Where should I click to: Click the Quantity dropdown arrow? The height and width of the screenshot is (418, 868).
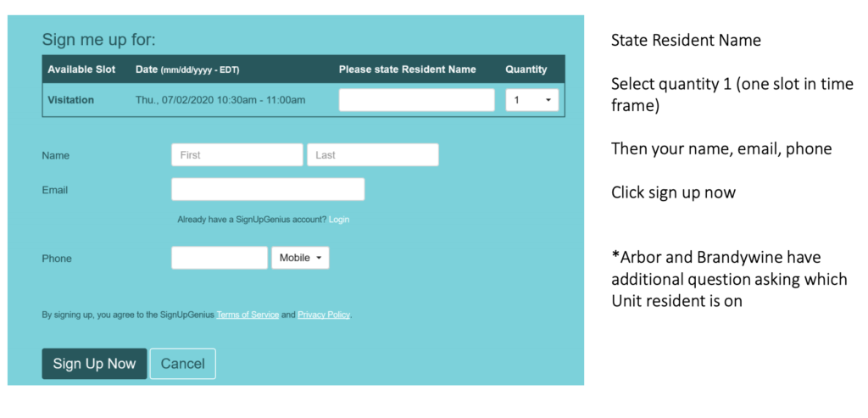tap(548, 101)
